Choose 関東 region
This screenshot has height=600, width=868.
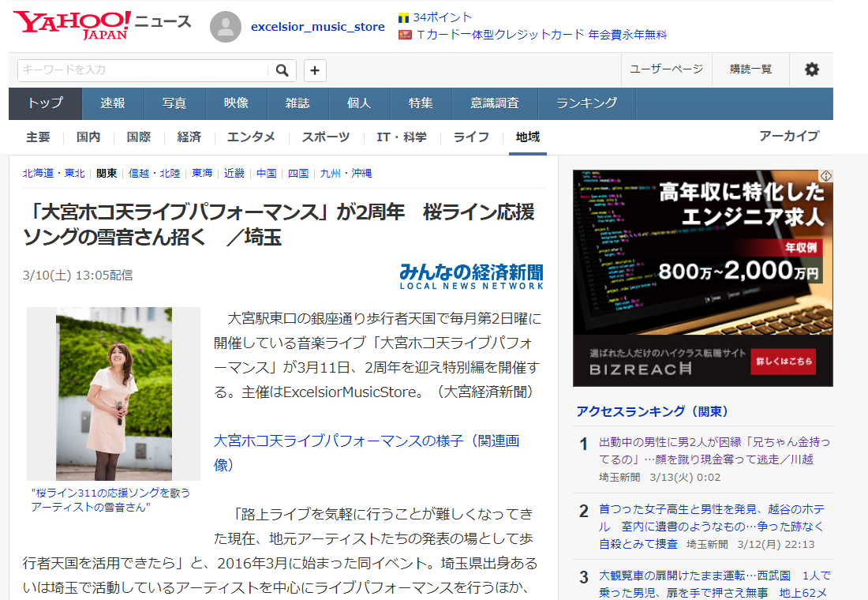pos(107,174)
